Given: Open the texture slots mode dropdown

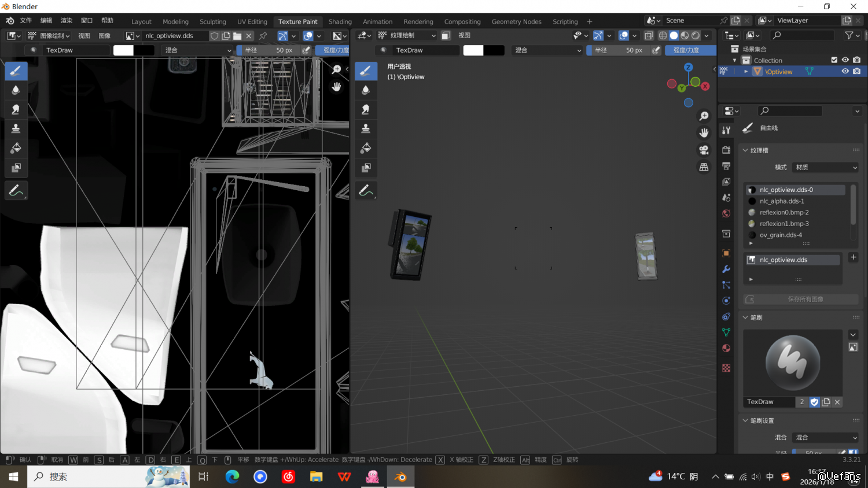Looking at the screenshot, I should coord(826,167).
